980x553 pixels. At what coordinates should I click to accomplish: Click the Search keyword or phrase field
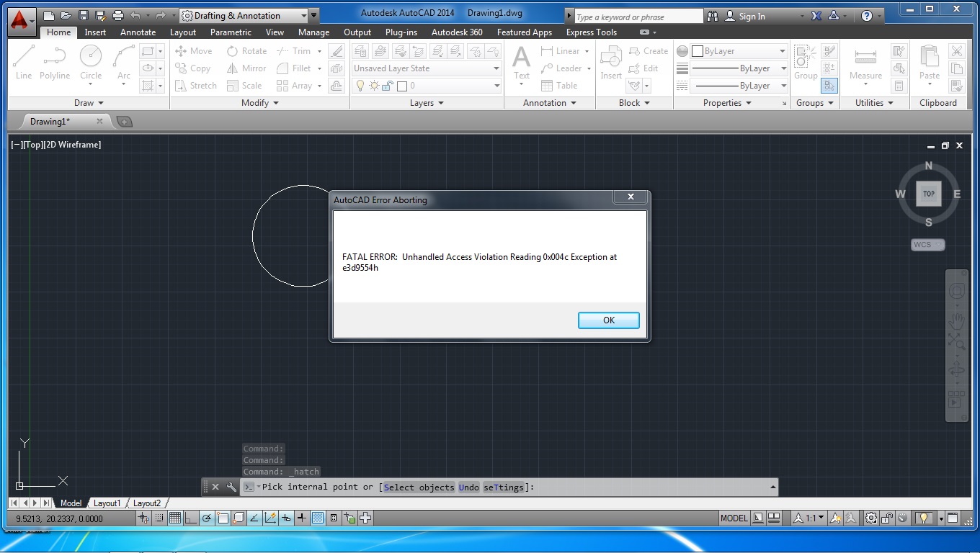pos(638,16)
